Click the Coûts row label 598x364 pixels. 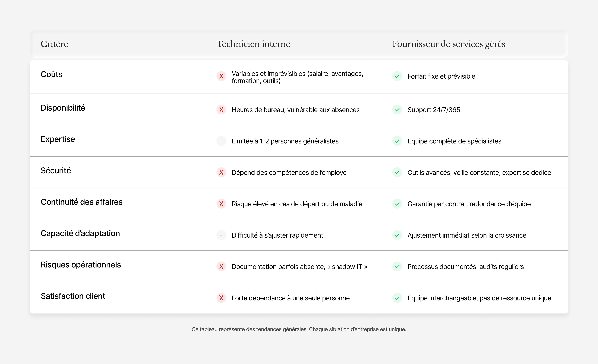(51, 74)
